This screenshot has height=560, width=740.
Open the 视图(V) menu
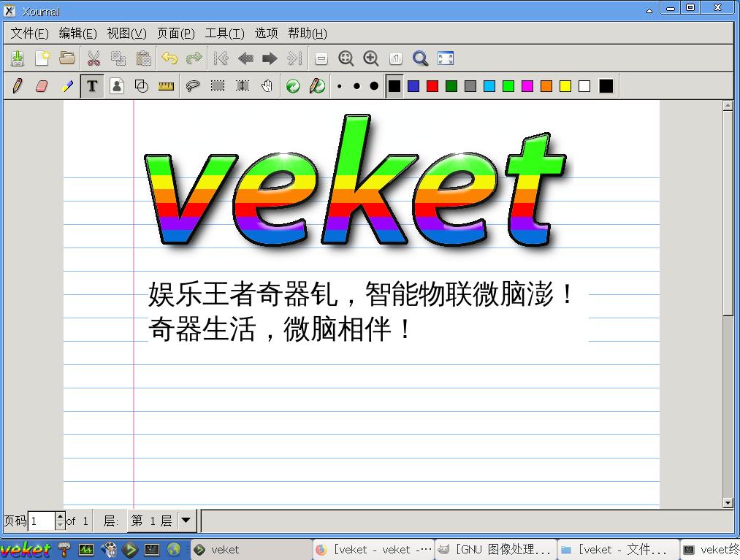(x=126, y=33)
